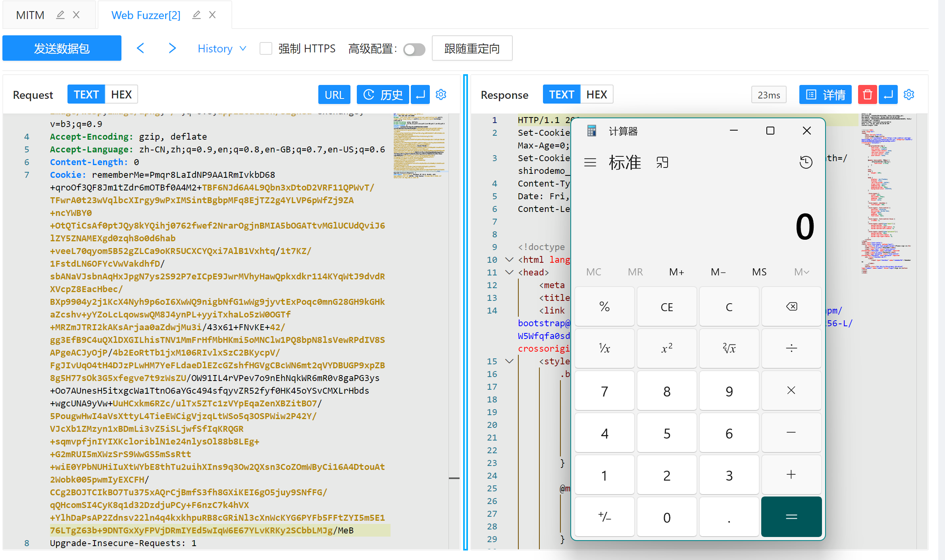Click the Request panel line-wrap arrow icon
This screenshot has height=560, width=945.
point(420,94)
